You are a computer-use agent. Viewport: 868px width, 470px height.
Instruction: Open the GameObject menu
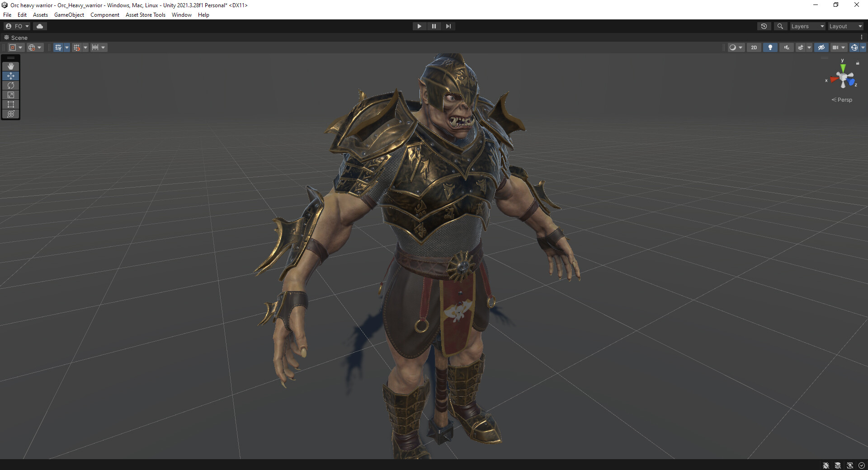pos(69,15)
